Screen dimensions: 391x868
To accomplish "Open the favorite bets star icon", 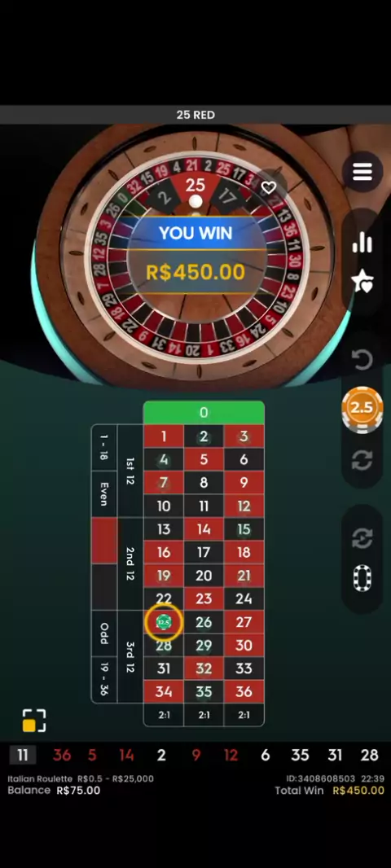I will [362, 281].
